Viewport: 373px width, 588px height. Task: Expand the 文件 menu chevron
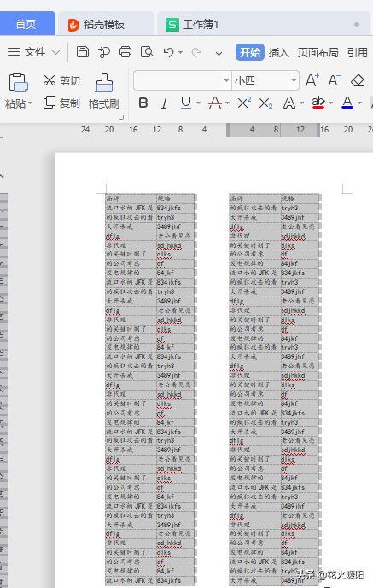coord(55,52)
